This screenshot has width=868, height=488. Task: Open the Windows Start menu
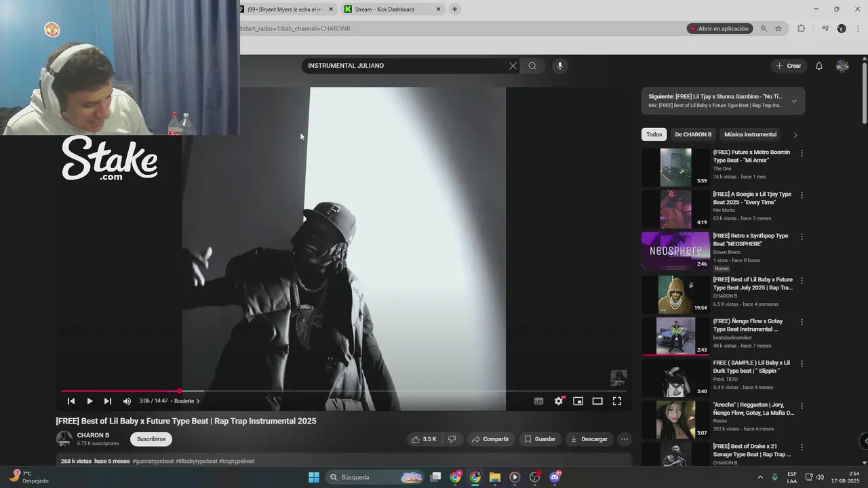click(x=314, y=477)
